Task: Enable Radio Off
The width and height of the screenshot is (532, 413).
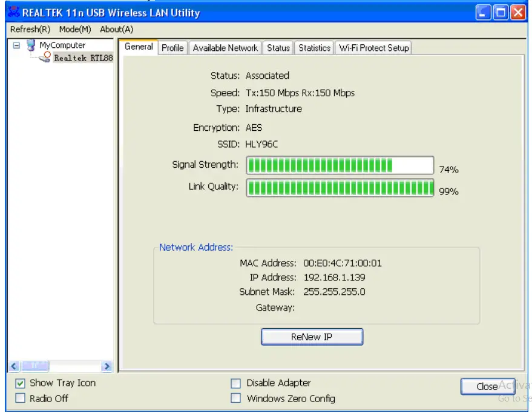Action: [x=21, y=398]
